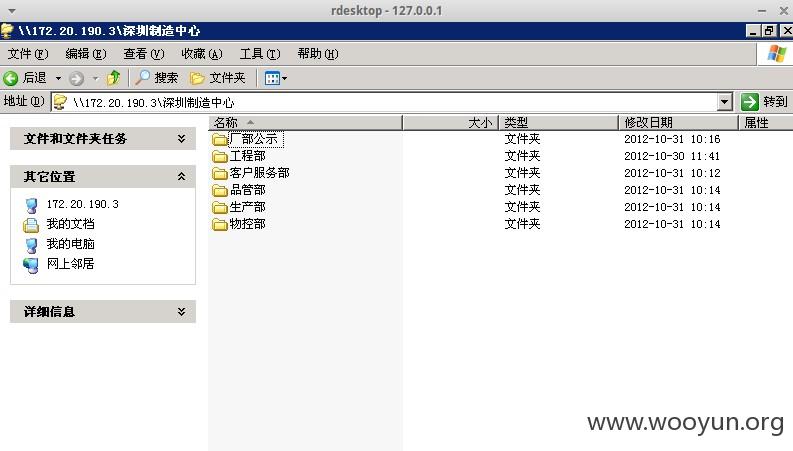
Task: Restore down the Explorer window
Action: [x=769, y=31]
